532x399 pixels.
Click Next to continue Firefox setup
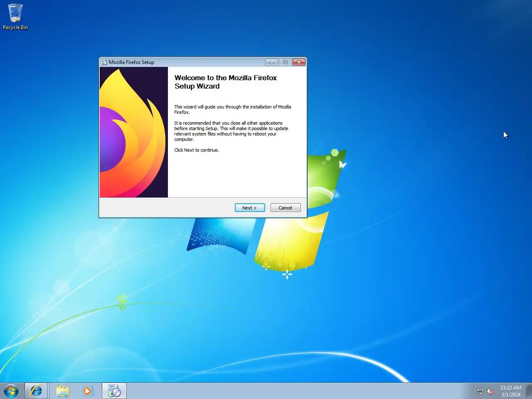[x=250, y=208]
